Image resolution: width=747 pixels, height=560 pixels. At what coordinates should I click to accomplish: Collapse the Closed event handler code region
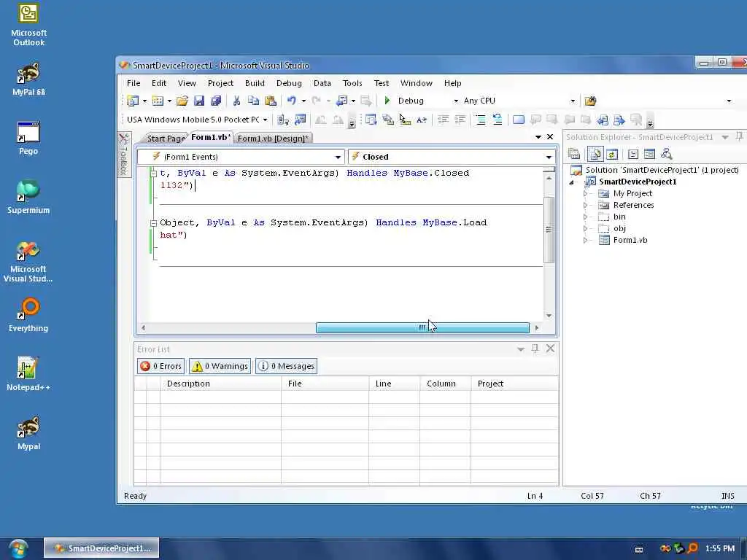[153, 174]
